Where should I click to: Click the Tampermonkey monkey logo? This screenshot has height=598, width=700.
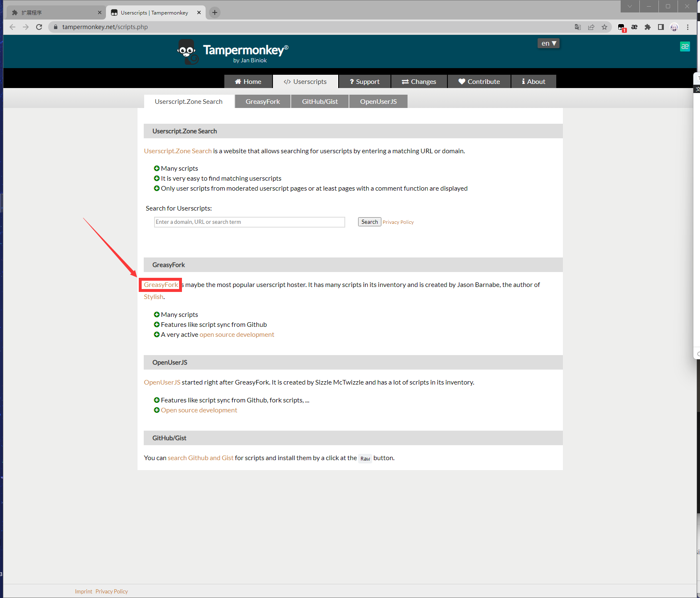tap(187, 52)
